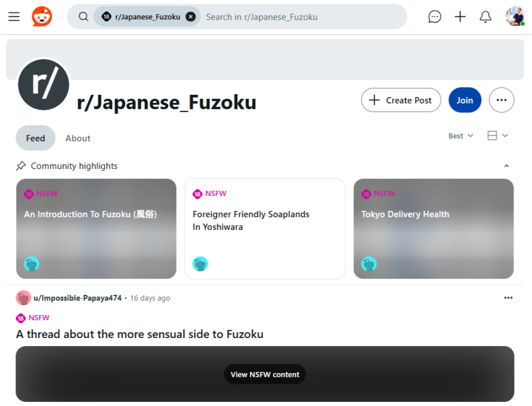This screenshot has height=406, width=532.
Task: Click NSFW tag on the Papaya474 post
Action: 33,318
